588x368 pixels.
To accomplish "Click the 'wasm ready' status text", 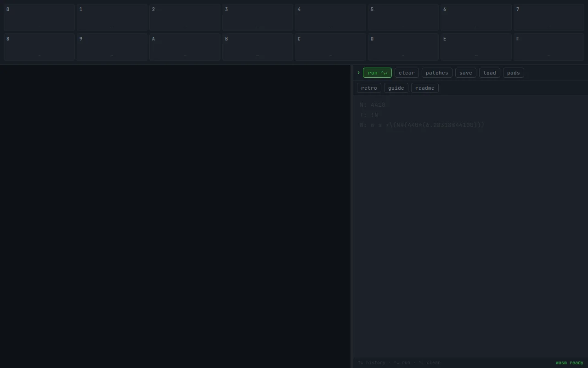I will (569, 363).
